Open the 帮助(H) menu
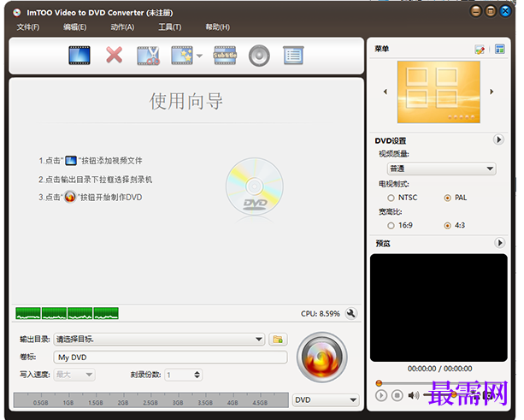Image resolution: width=524 pixels, height=420 pixels. [x=218, y=27]
